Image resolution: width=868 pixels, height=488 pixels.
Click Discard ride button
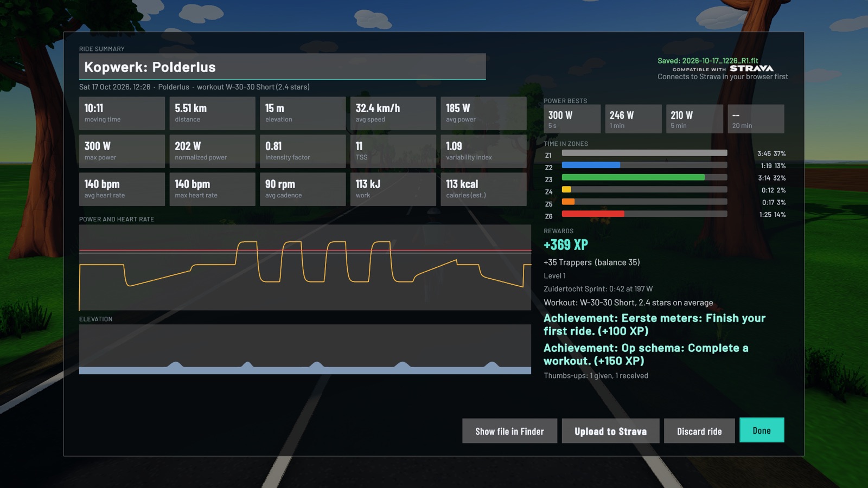click(x=699, y=431)
